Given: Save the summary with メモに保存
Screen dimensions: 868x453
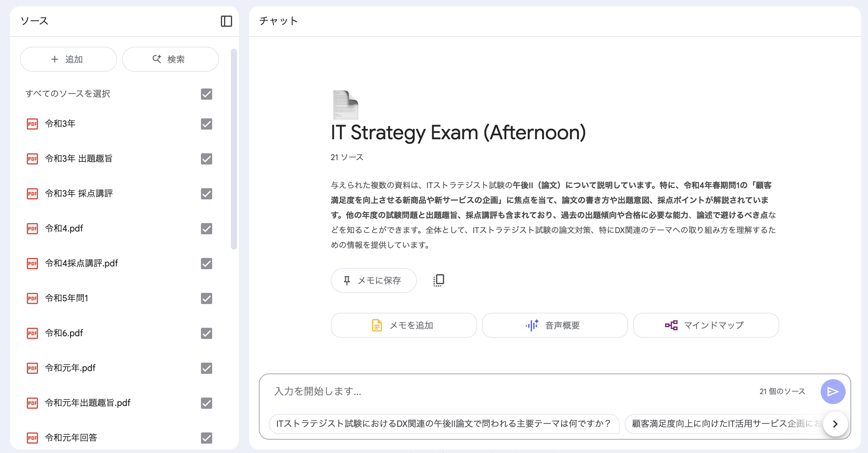Looking at the screenshot, I should point(373,280).
